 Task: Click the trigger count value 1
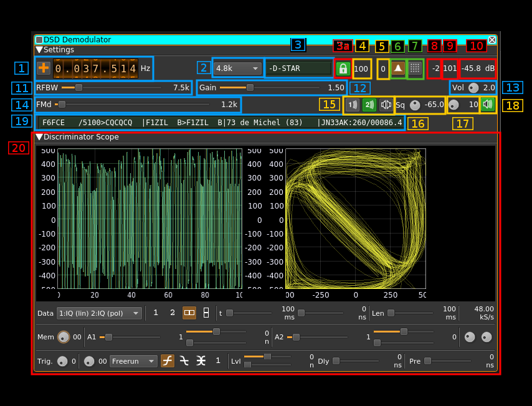click(218, 361)
